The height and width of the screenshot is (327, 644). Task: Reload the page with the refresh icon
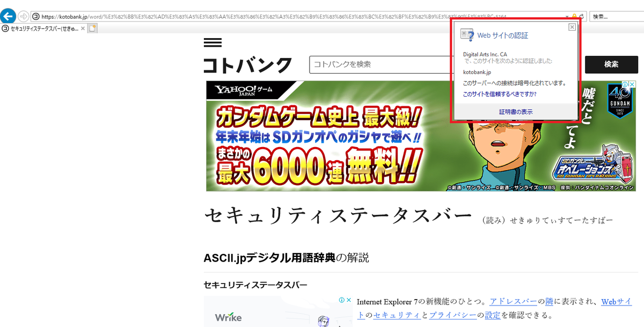581,17
